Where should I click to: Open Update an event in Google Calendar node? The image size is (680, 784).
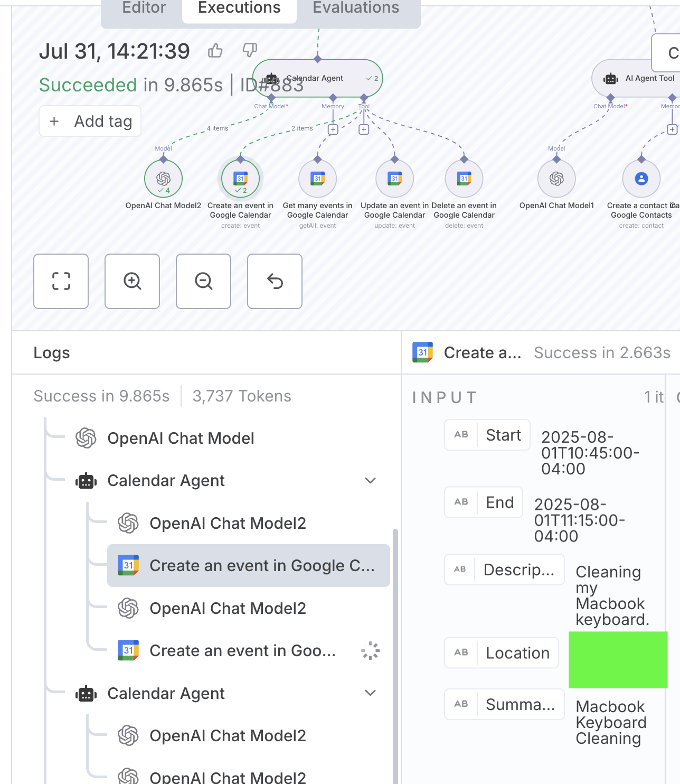(x=395, y=179)
